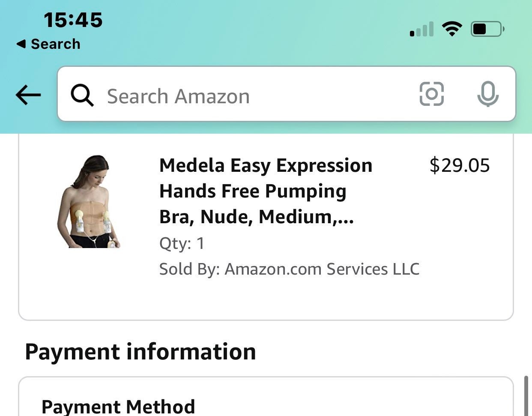The height and width of the screenshot is (416, 532).
Task: Tap the back arrow beside search bar
Action: (28, 95)
